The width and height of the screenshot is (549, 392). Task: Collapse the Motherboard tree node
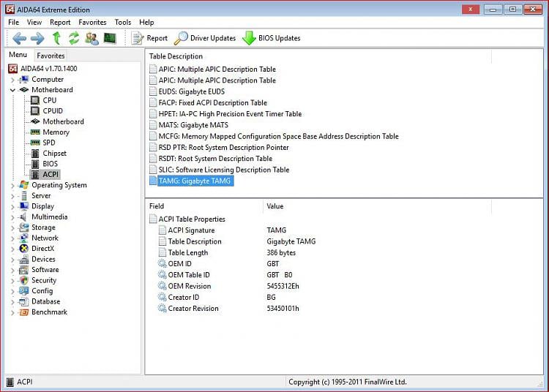point(12,90)
